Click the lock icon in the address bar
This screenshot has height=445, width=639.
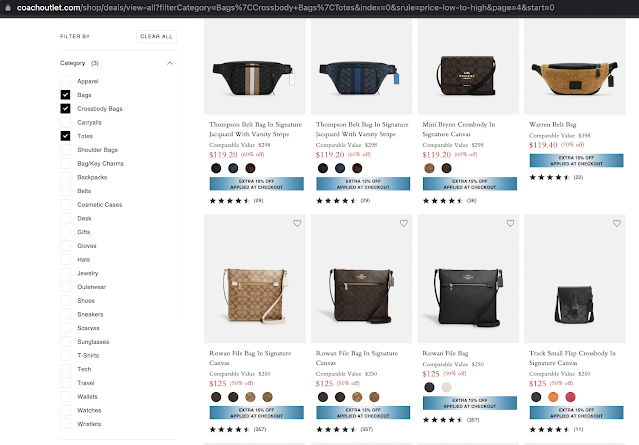[8, 7]
